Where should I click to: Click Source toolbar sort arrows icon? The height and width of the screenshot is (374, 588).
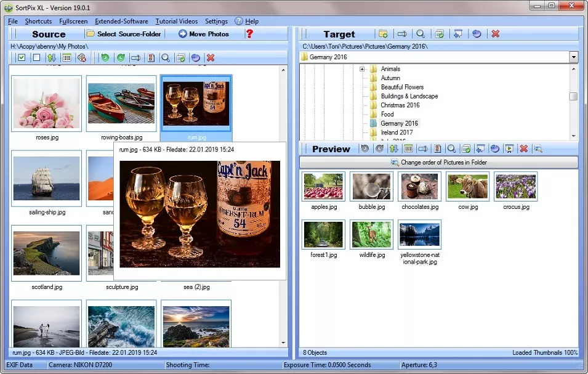(x=51, y=58)
